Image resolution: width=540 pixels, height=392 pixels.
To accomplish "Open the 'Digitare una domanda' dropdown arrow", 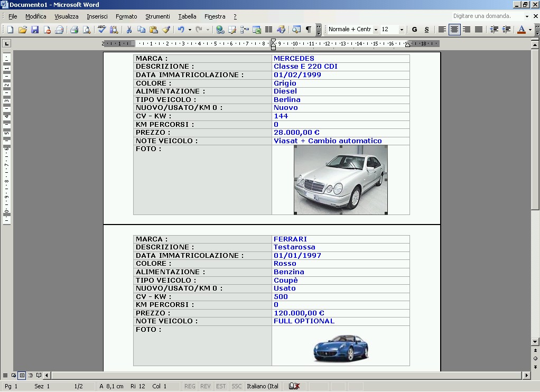I will pos(527,16).
